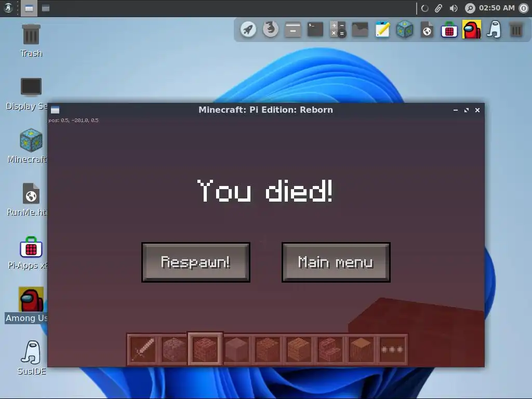Open the trash bin in the dock
The width and height of the screenshot is (532, 399).
pos(516,30)
